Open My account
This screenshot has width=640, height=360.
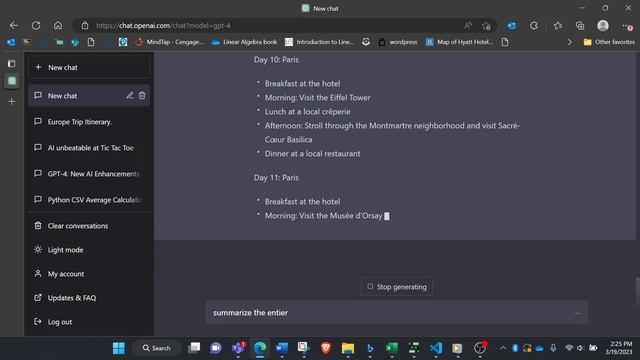[x=89, y=273]
